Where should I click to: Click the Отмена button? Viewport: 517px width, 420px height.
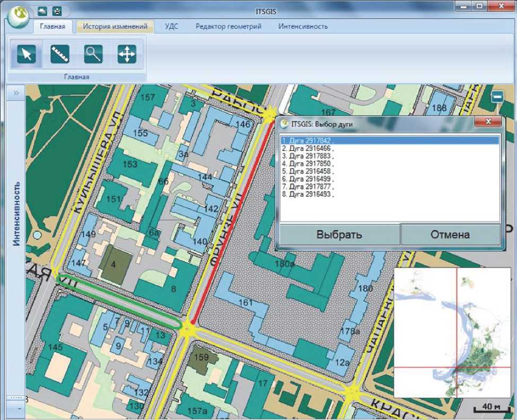click(450, 234)
